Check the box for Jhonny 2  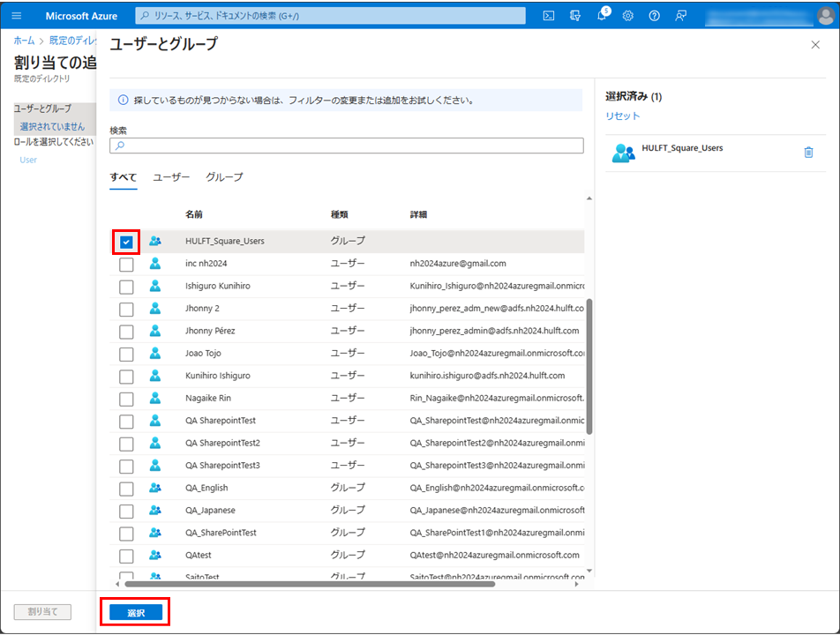pos(126,309)
